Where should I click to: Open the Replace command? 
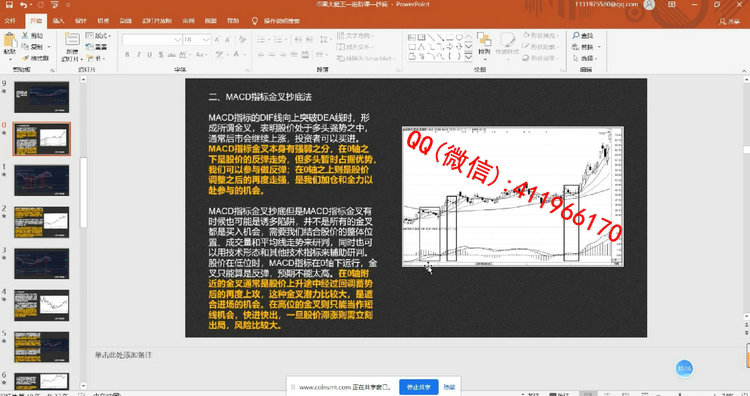[583, 47]
